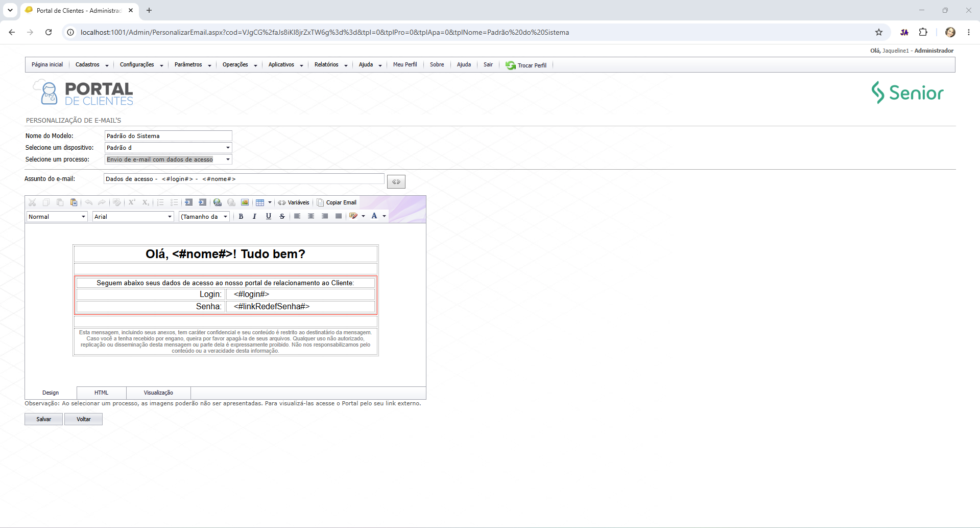The width and height of the screenshot is (980, 528).
Task: Align text left in editor
Action: [x=297, y=216]
